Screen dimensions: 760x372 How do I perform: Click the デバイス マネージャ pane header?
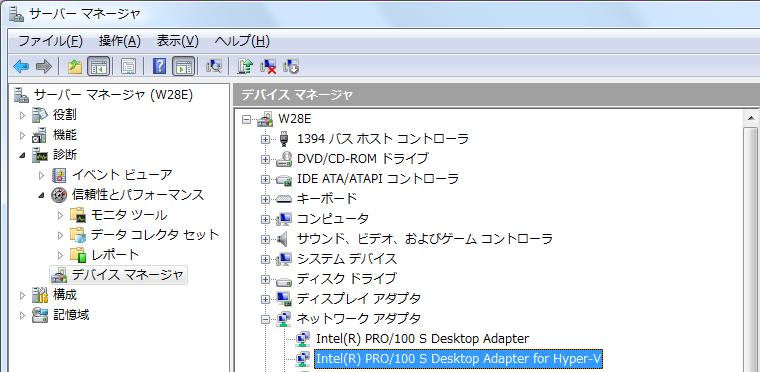click(x=496, y=95)
